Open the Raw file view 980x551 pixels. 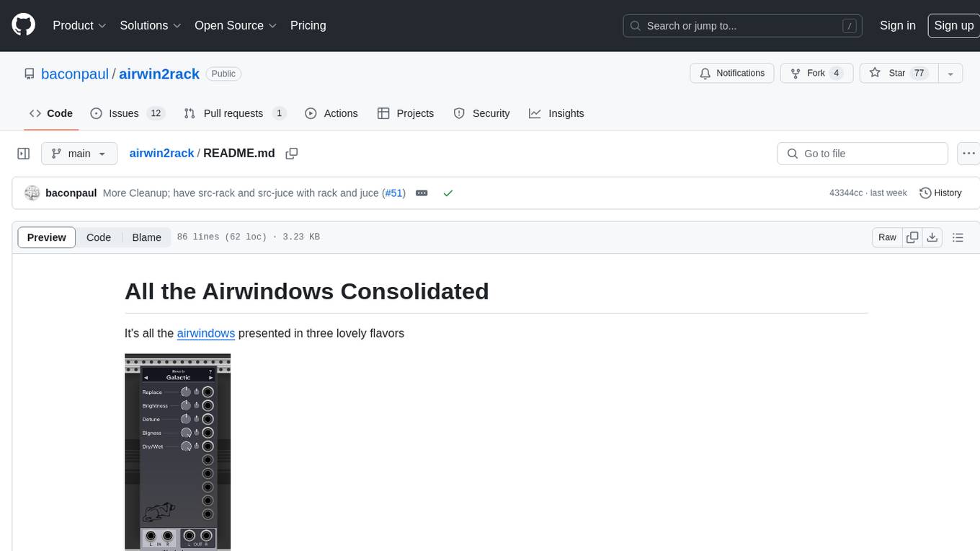tap(887, 237)
